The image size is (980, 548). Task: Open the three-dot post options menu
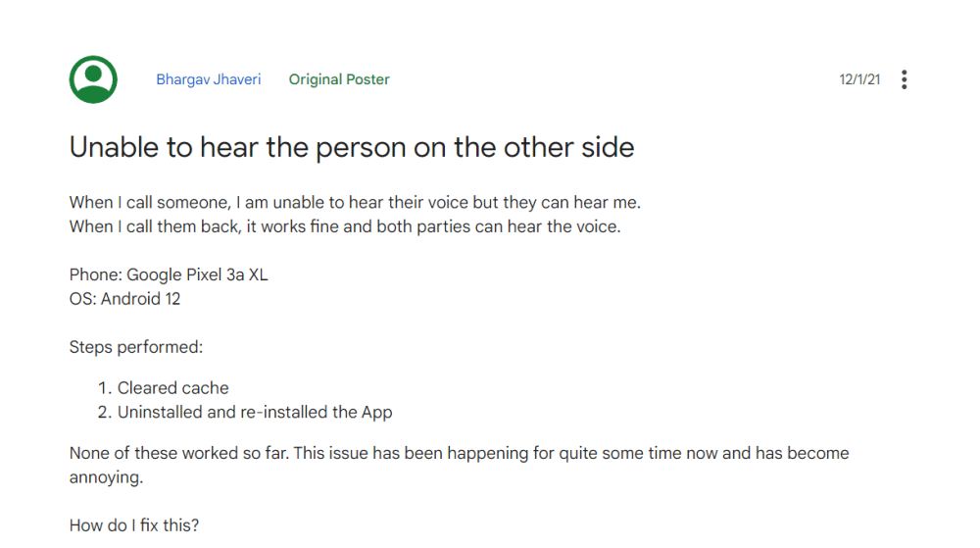[x=904, y=79]
